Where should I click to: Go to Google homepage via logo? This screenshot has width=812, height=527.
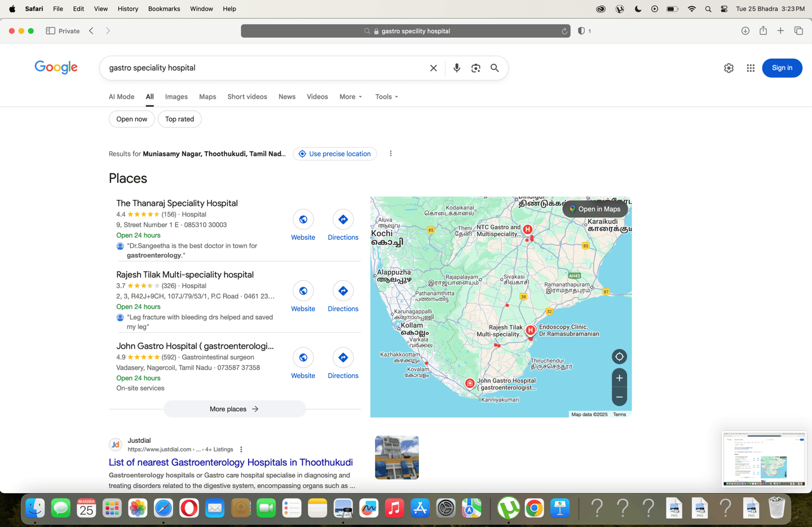pyautogui.click(x=56, y=67)
